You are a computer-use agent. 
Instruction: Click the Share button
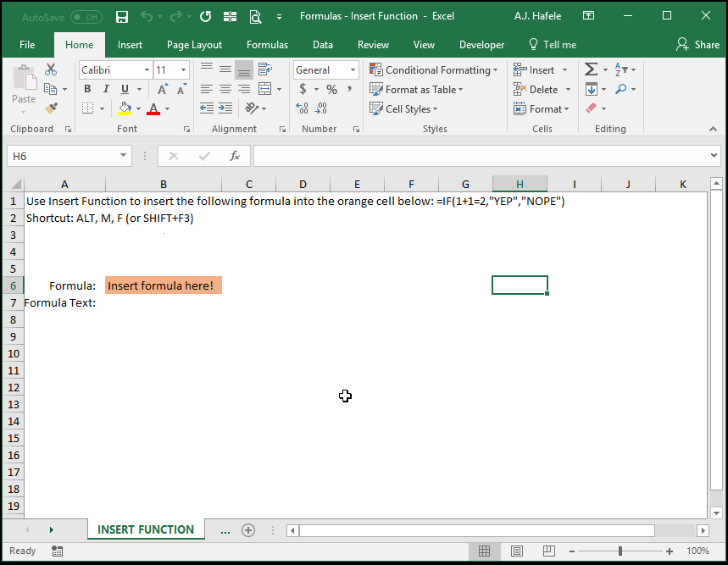click(697, 45)
